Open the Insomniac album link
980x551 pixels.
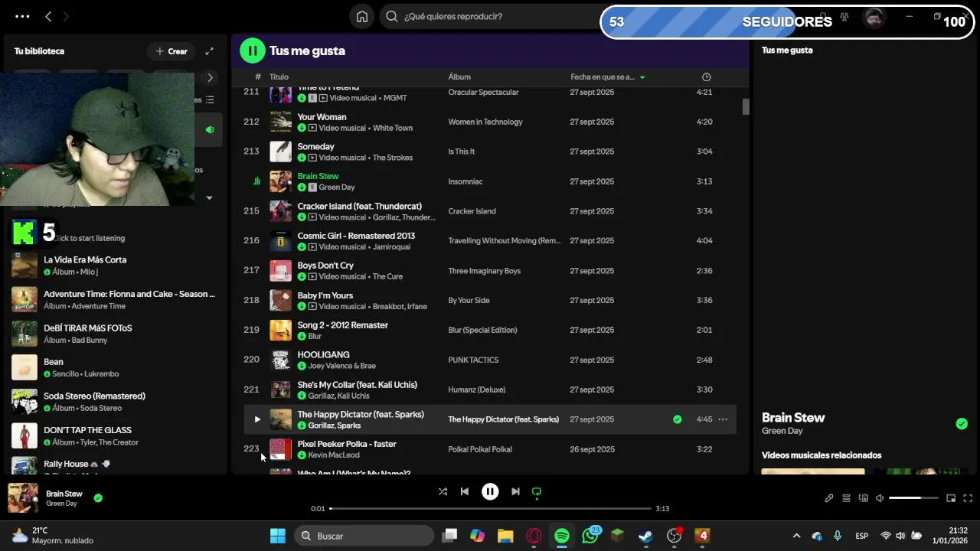465,181
